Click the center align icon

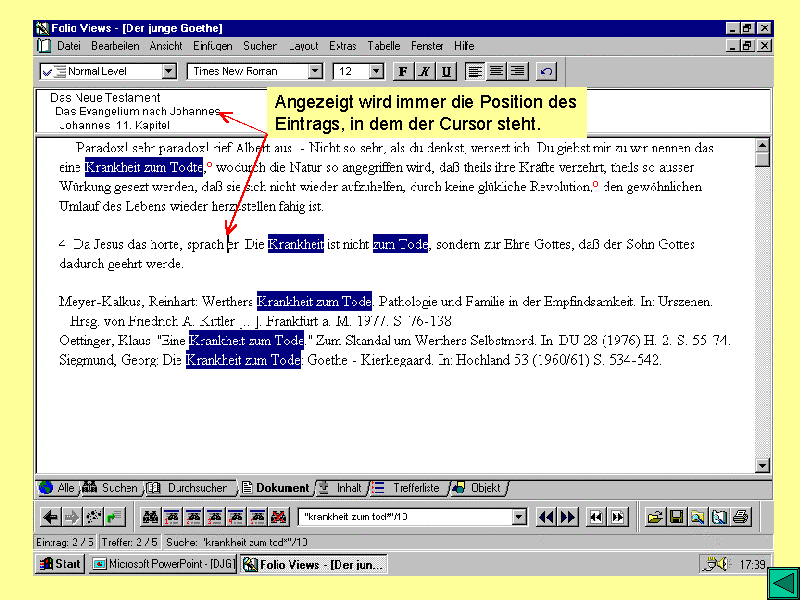[496, 71]
